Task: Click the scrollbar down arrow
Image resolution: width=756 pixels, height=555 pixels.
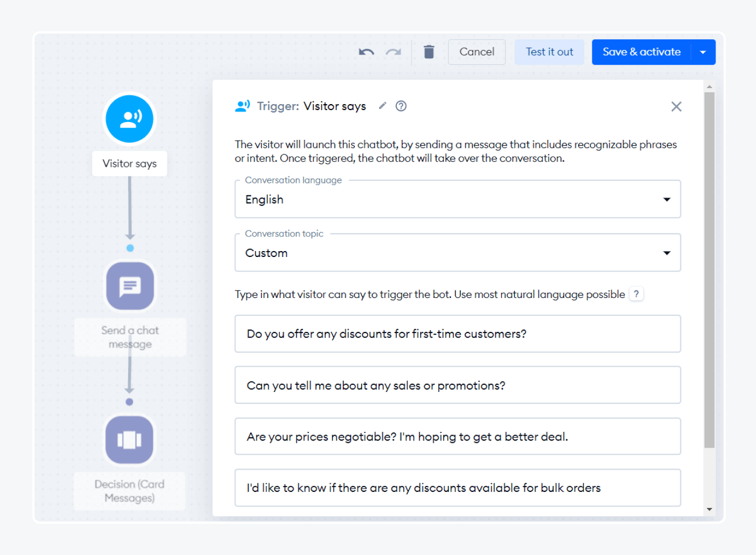Action: 710,509
